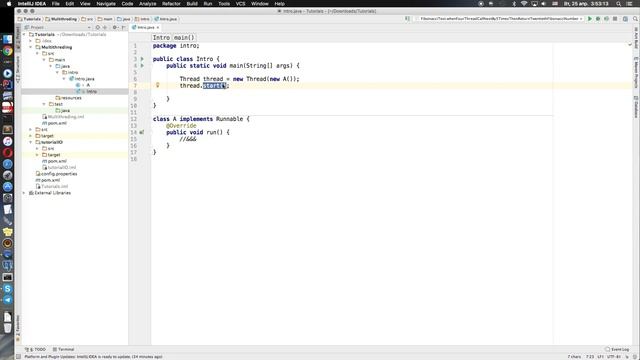Viewport: 640px width, 360px height.
Task: Expand the External Libraries node
Action: 24,193
